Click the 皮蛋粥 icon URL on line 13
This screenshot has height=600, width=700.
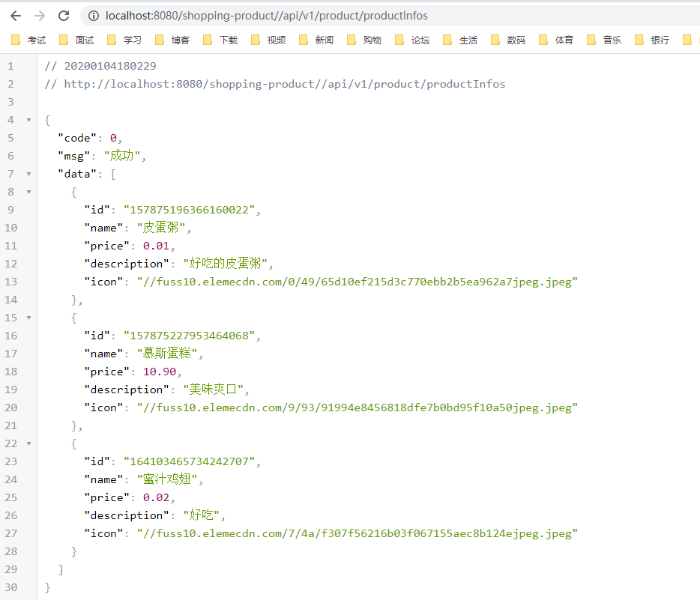click(x=357, y=282)
